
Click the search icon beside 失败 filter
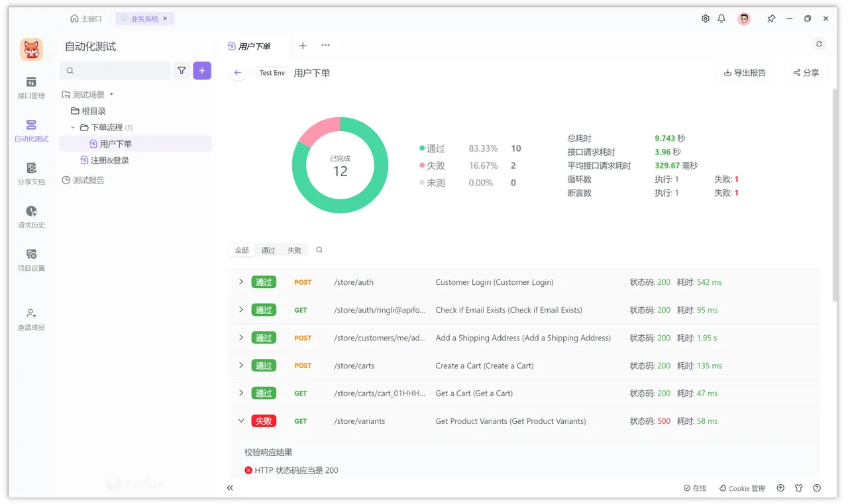coord(319,250)
